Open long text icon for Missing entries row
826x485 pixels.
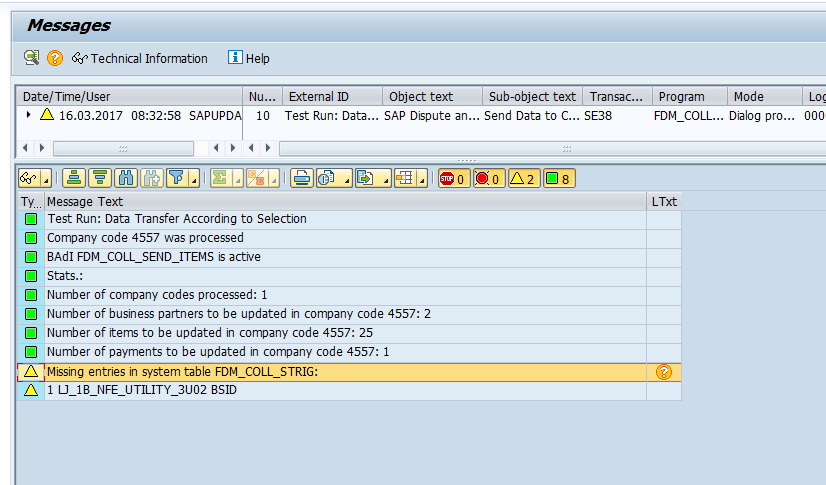pyautogui.click(x=664, y=372)
